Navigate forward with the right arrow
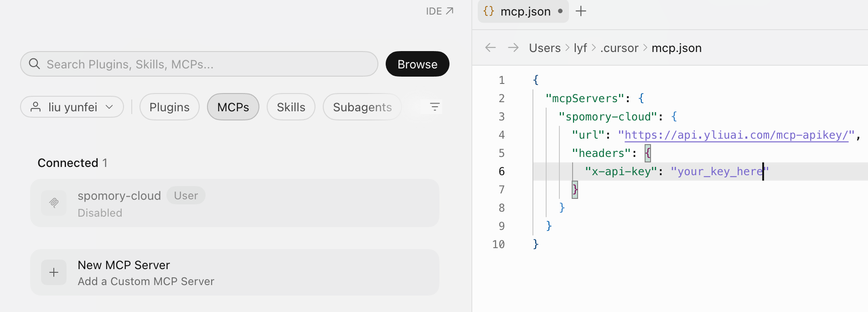This screenshot has height=312, width=868. [513, 47]
